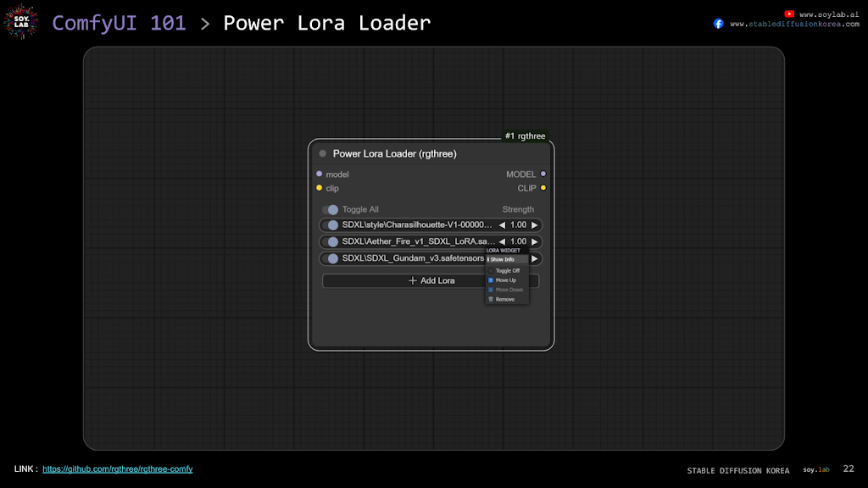Click the clip input connector dot
868x488 pixels.
[x=320, y=188]
